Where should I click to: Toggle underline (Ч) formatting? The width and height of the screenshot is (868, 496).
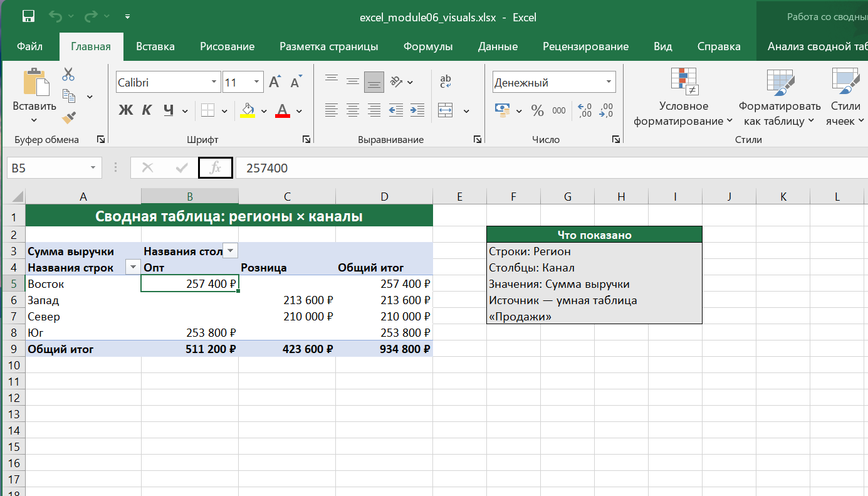168,110
